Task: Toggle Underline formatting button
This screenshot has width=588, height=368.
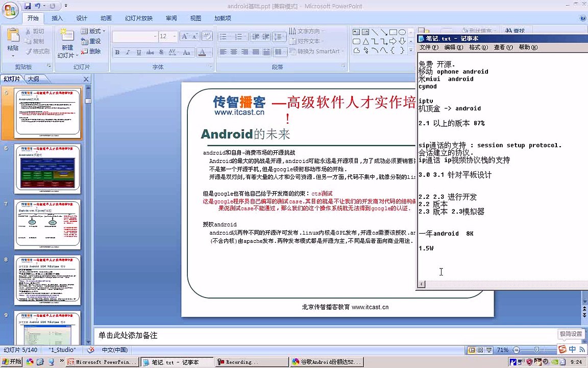Action: click(139, 52)
